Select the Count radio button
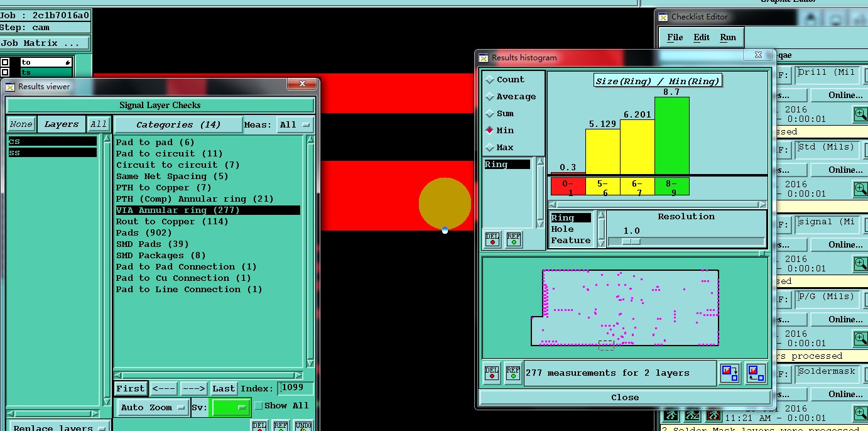 pos(490,80)
